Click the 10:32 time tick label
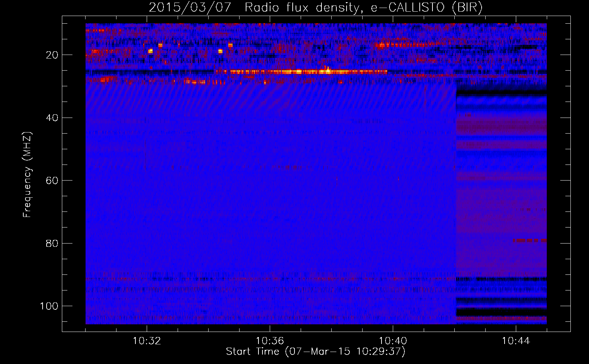This screenshot has height=364, width=589. (147, 341)
